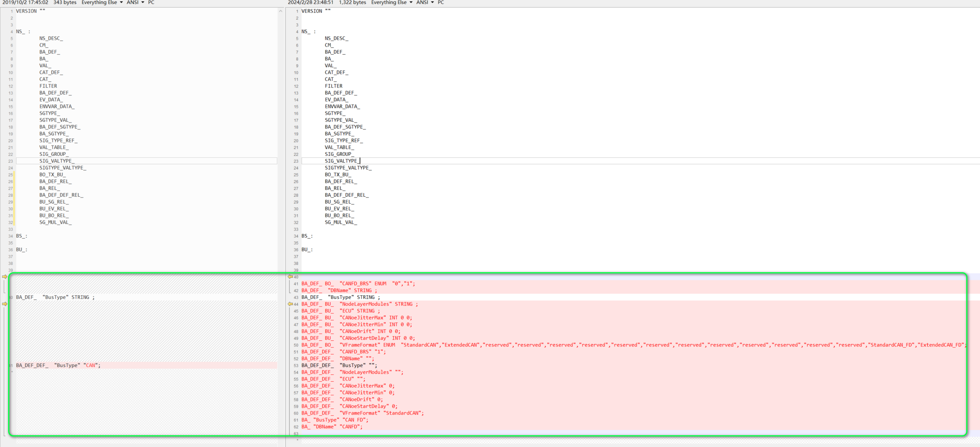Click the right pane PC line ending label
The width and height of the screenshot is (980, 447).
[x=441, y=2]
